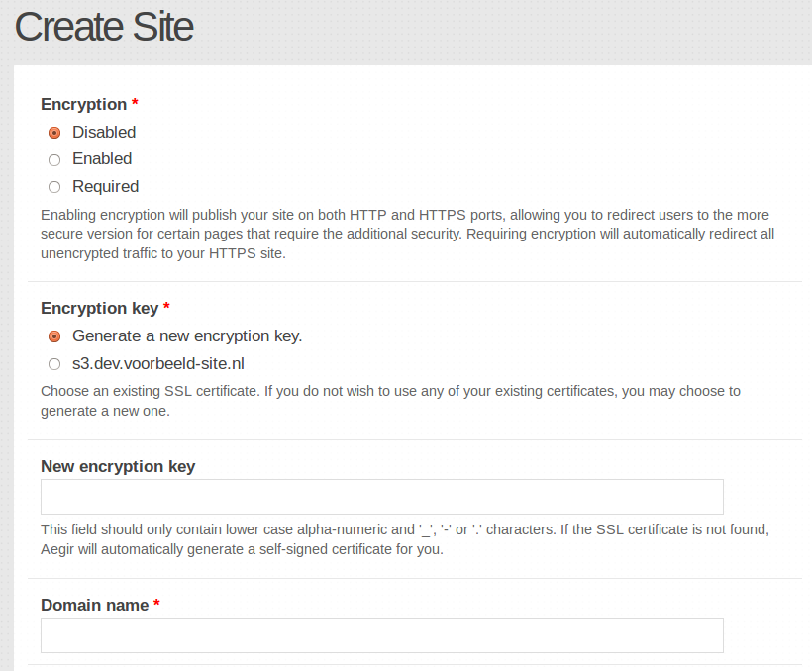The height and width of the screenshot is (671, 812).
Task: Click the "New encryption key" field label
Action: pyautogui.click(x=118, y=466)
